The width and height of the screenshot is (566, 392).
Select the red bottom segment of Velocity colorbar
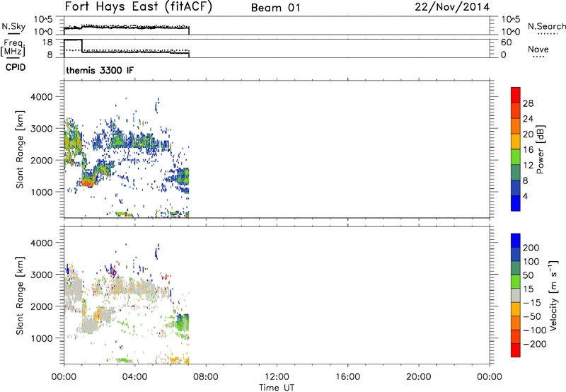516,350
